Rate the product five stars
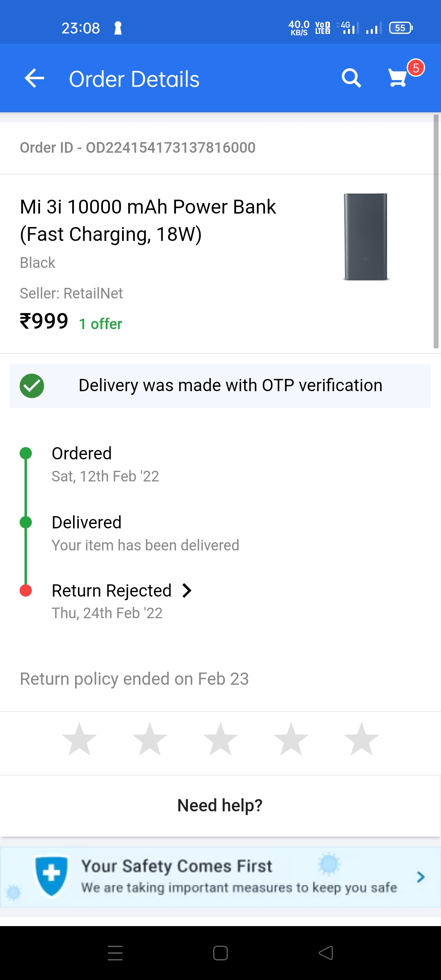 click(x=361, y=739)
